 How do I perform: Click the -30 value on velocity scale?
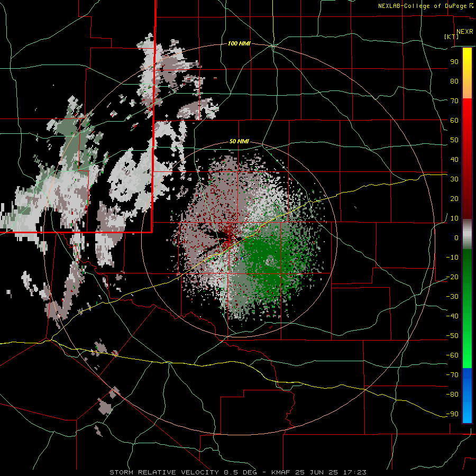(x=452, y=297)
